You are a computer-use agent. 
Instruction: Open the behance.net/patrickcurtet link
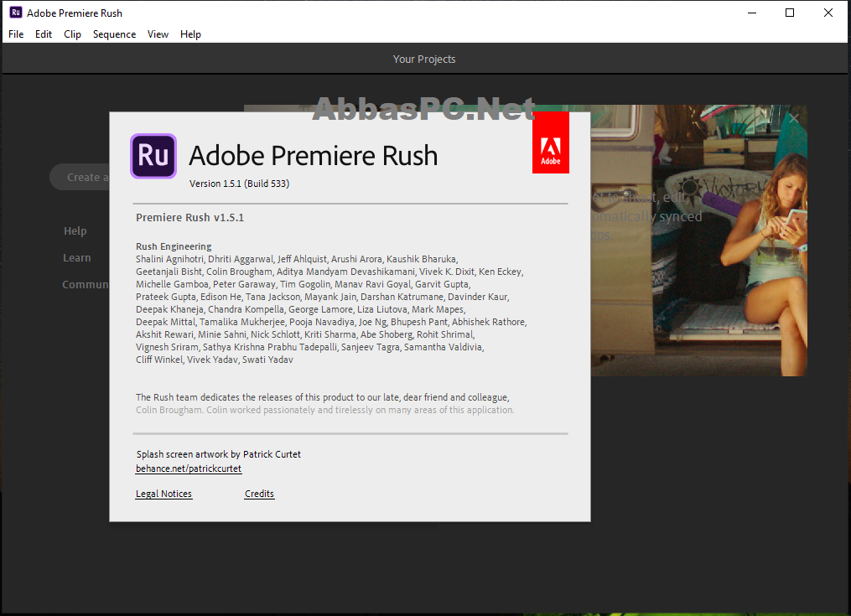point(189,468)
